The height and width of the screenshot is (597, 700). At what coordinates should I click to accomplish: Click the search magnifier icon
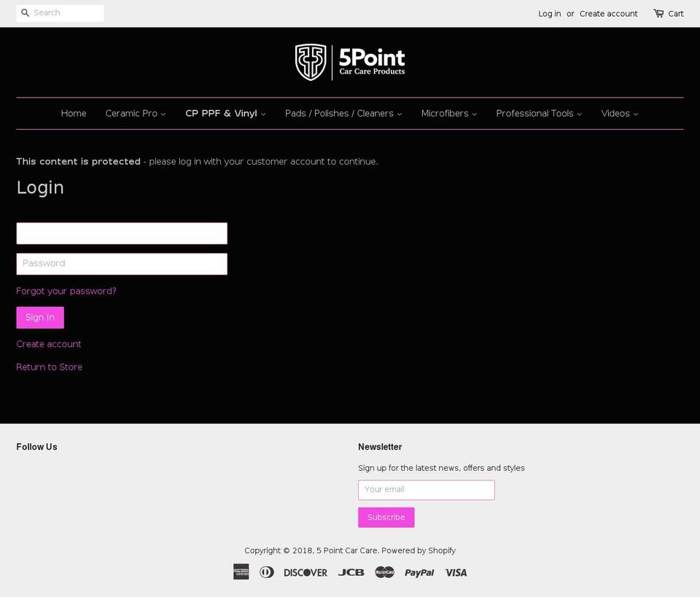coord(26,13)
